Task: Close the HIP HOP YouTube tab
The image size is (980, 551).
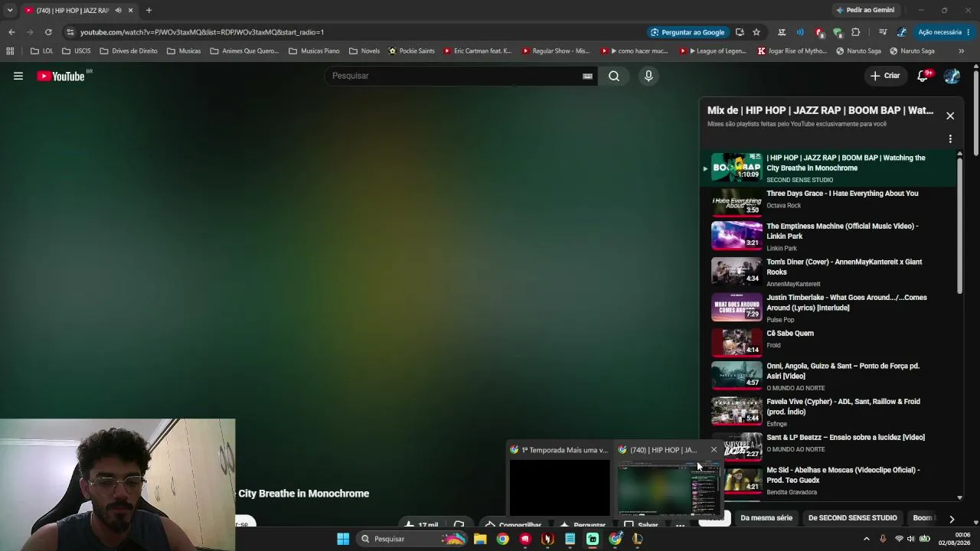Action: click(x=130, y=11)
